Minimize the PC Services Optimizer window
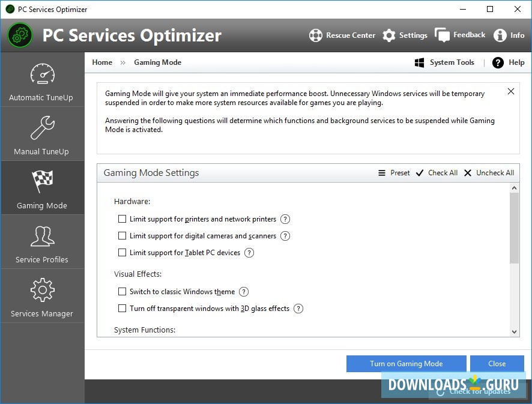Screen dimensions: 532x404 tap(463, 9)
